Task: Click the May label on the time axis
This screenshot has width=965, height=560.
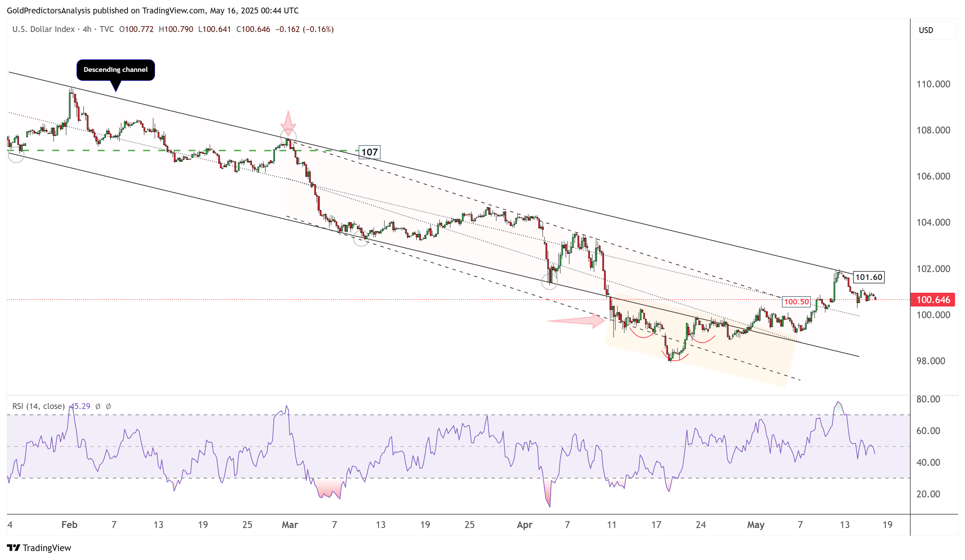Action: 755,525
